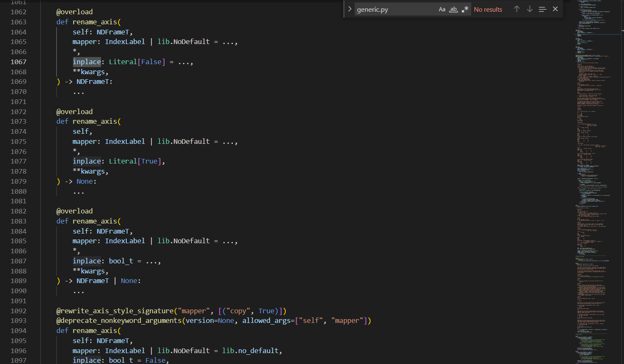Image resolution: width=624 pixels, height=364 pixels.
Task: Click highlighted 'inplace' on line 1067
Action: pos(87,62)
